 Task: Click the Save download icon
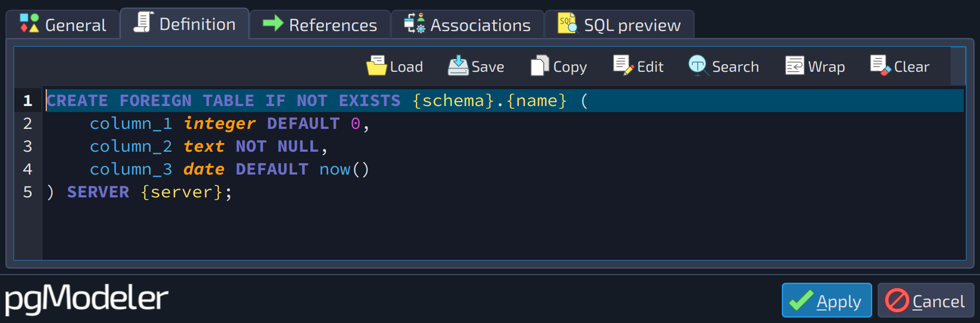pyautogui.click(x=458, y=66)
